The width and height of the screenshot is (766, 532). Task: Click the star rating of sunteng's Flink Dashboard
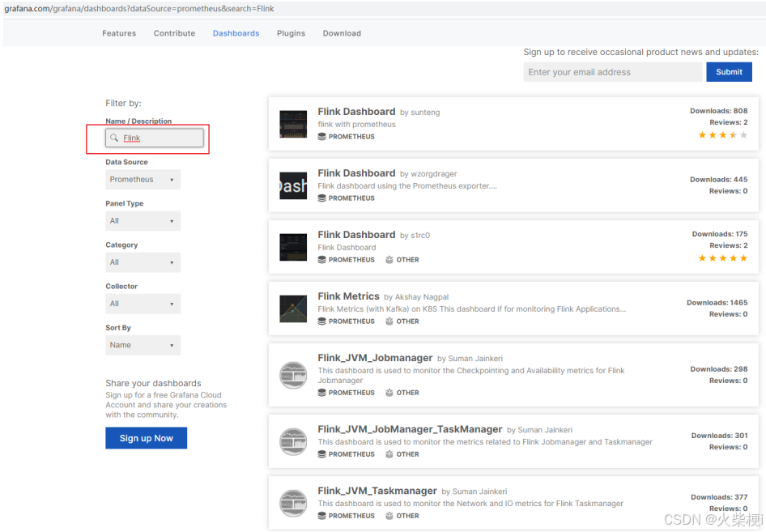pyautogui.click(x=723, y=135)
